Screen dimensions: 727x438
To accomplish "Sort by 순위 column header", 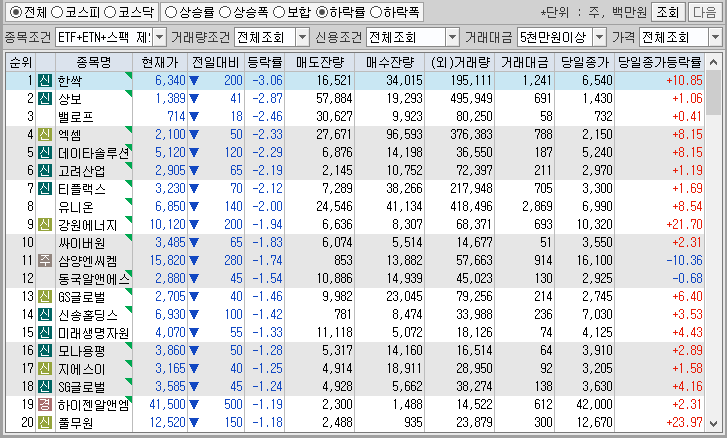I will pos(21,62).
